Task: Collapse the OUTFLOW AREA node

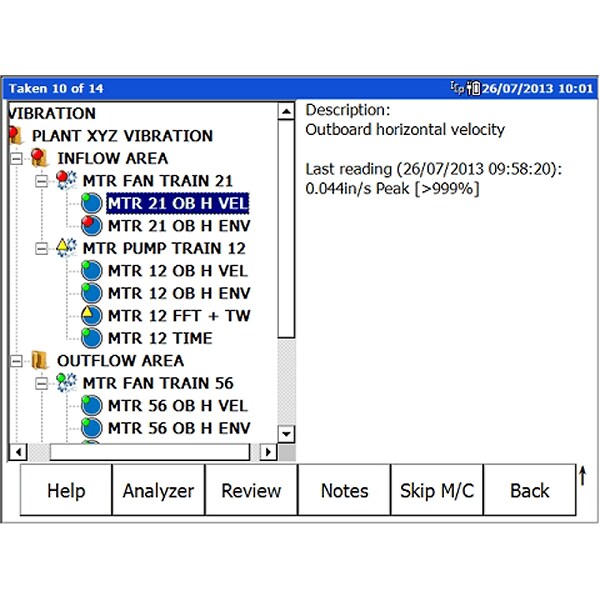Action: [x=16, y=361]
